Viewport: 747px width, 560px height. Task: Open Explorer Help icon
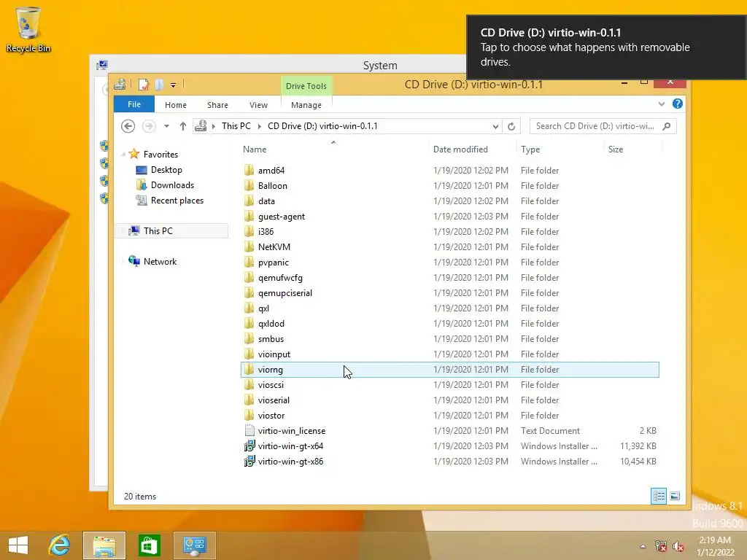tap(678, 104)
